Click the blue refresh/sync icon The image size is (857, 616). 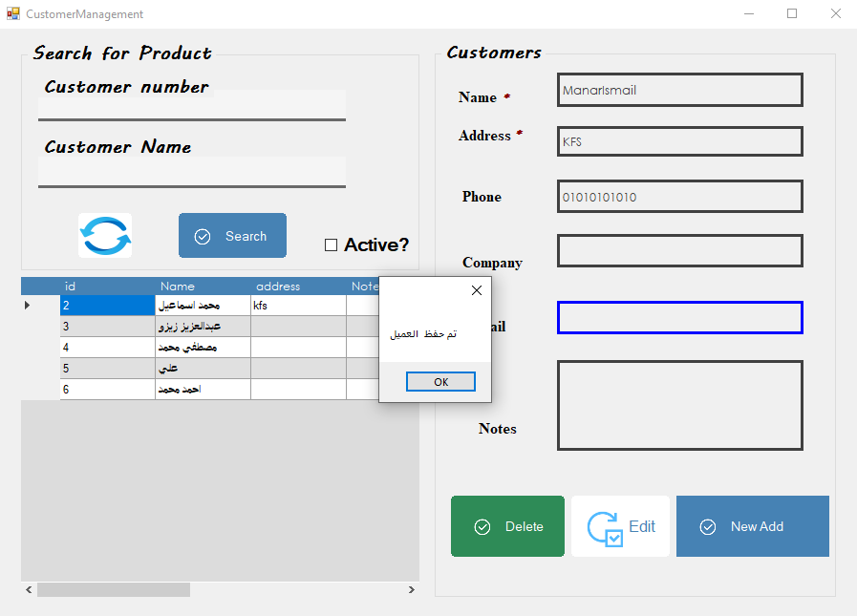(x=105, y=235)
